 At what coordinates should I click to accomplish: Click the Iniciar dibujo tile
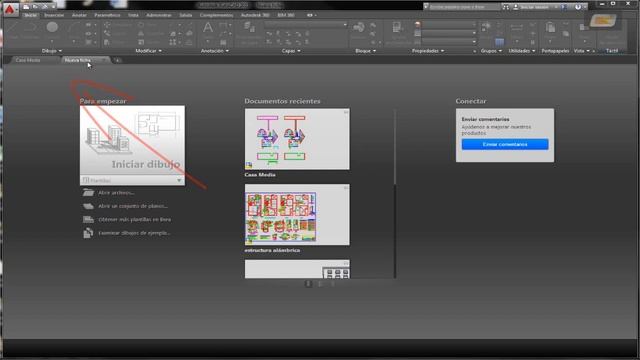132,141
